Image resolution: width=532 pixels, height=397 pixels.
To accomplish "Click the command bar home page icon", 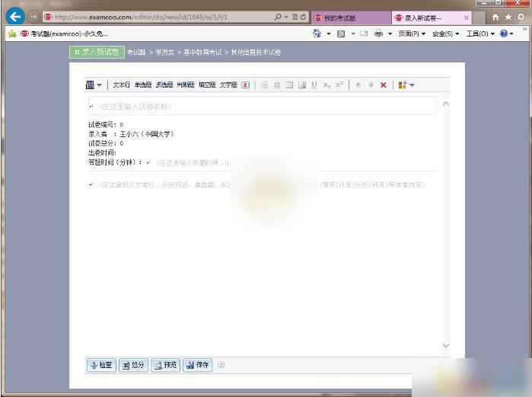I will pos(317,34).
